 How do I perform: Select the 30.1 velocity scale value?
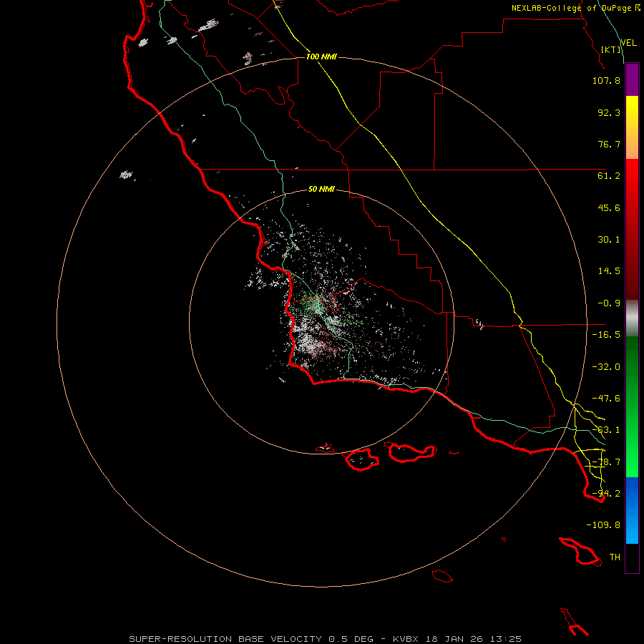point(609,240)
